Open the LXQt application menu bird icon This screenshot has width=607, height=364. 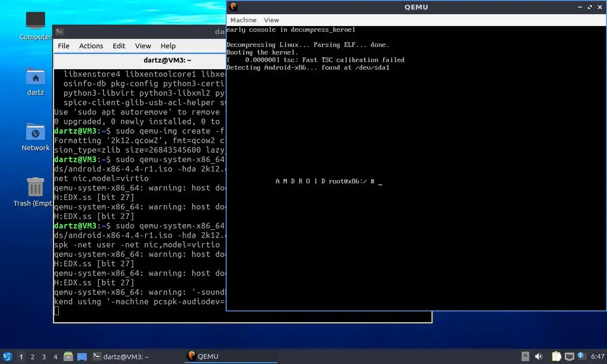pyautogui.click(x=7, y=356)
